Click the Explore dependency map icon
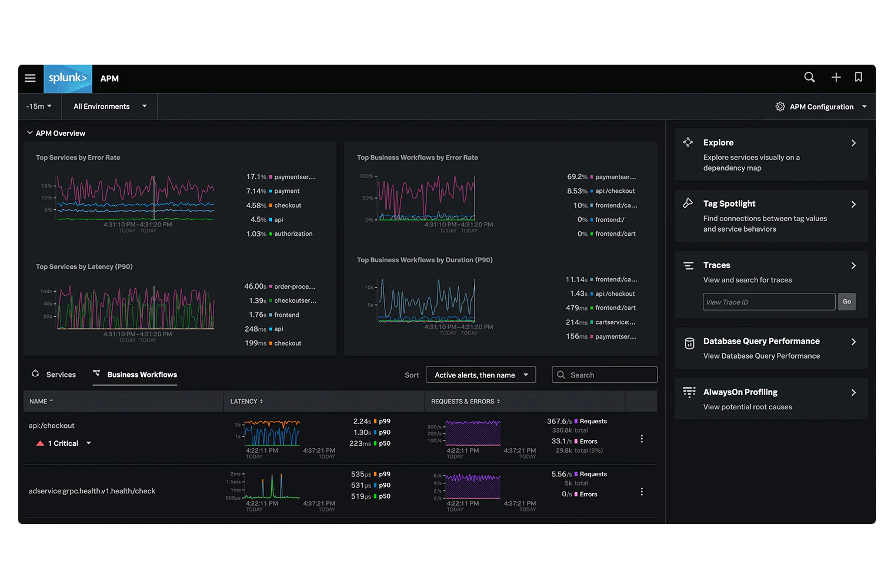The image size is (894, 588). click(x=688, y=142)
